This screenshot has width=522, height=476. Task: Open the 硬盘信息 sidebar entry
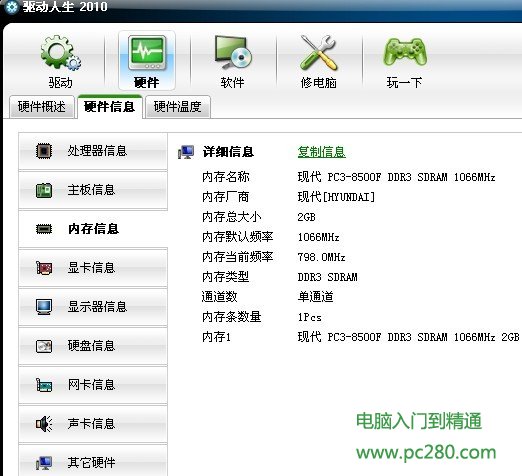pyautogui.click(x=93, y=346)
